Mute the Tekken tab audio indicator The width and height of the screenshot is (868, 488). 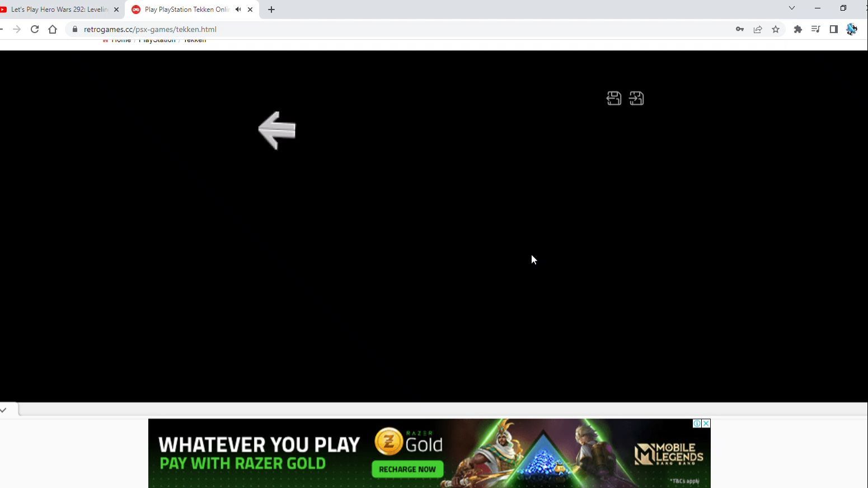pos(238,10)
